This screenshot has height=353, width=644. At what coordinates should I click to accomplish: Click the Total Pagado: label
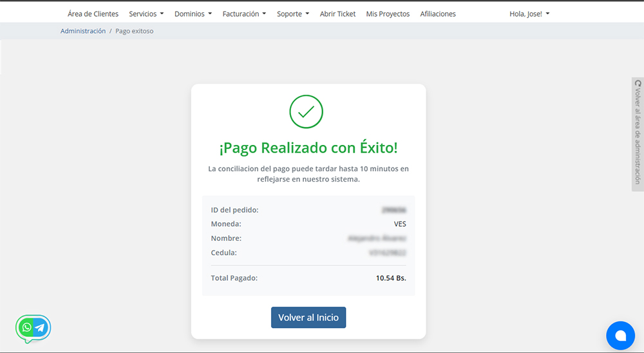coord(234,278)
